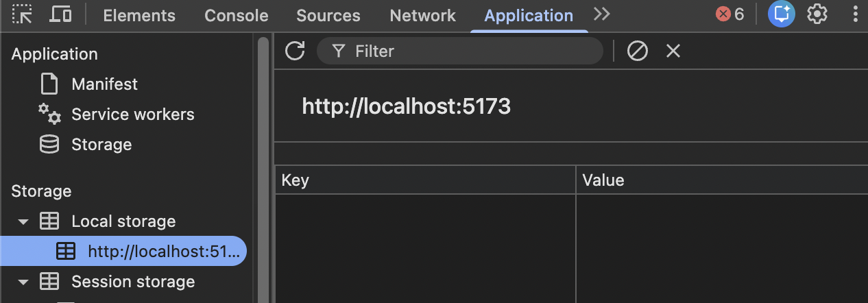The height and width of the screenshot is (303, 868).
Task: Open the Sources tab
Action: tap(328, 16)
